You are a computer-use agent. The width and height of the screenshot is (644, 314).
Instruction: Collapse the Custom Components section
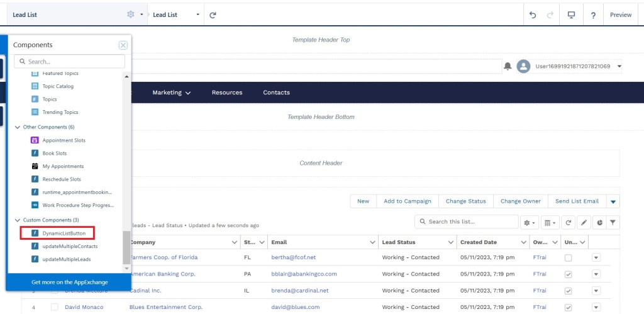(17, 220)
